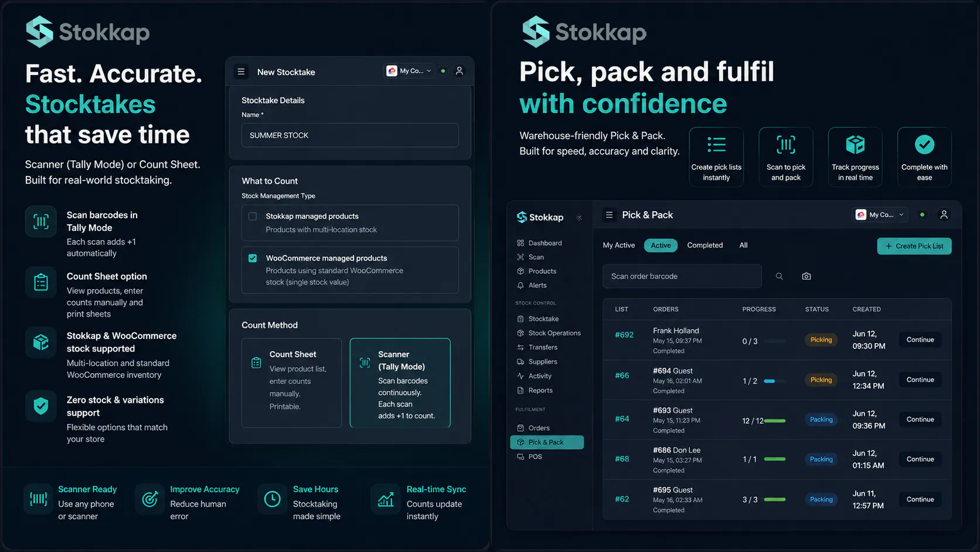Choose the Count Sheet count method
The width and height of the screenshot is (980, 552).
coord(291,382)
